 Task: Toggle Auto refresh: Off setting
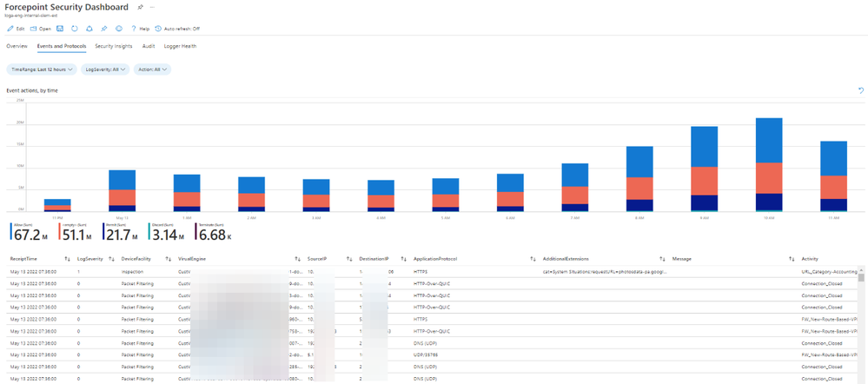182,28
